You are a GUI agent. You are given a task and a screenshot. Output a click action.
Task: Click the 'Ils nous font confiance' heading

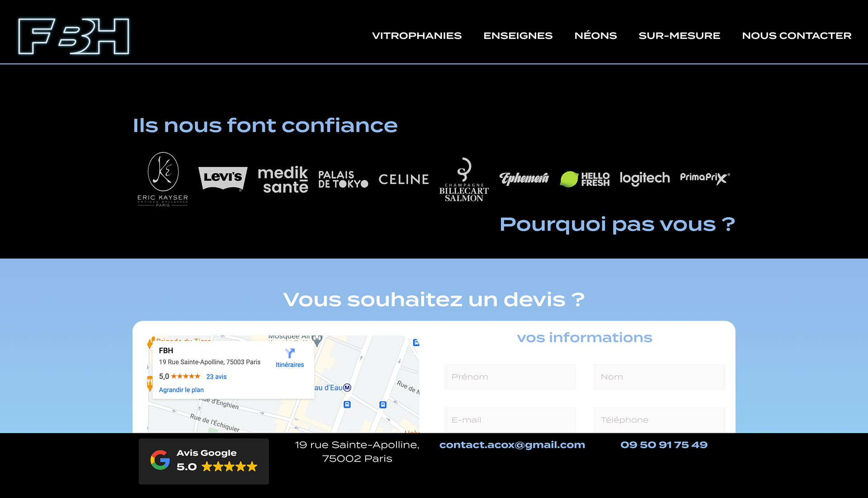click(x=265, y=125)
